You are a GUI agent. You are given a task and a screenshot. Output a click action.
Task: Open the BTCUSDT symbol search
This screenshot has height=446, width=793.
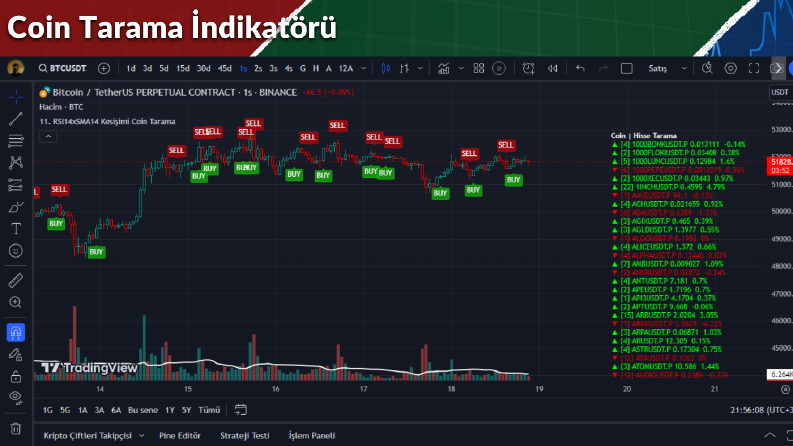coord(63,68)
